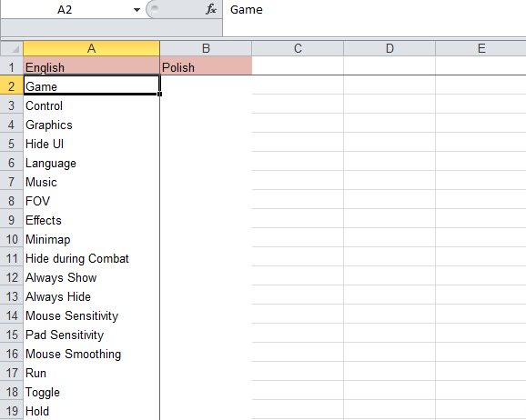Select the cell containing Graphics
The width and height of the screenshot is (526, 420).
(x=91, y=124)
